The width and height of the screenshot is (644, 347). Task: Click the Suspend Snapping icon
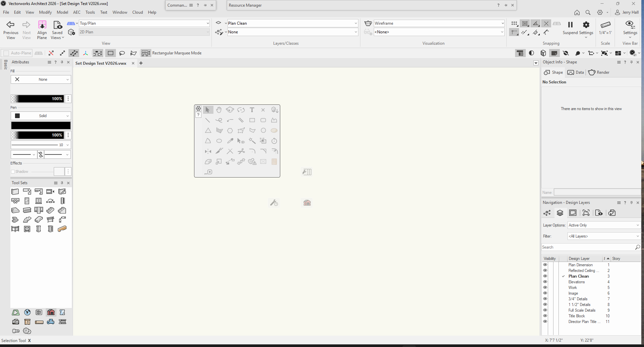tap(570, 25)
